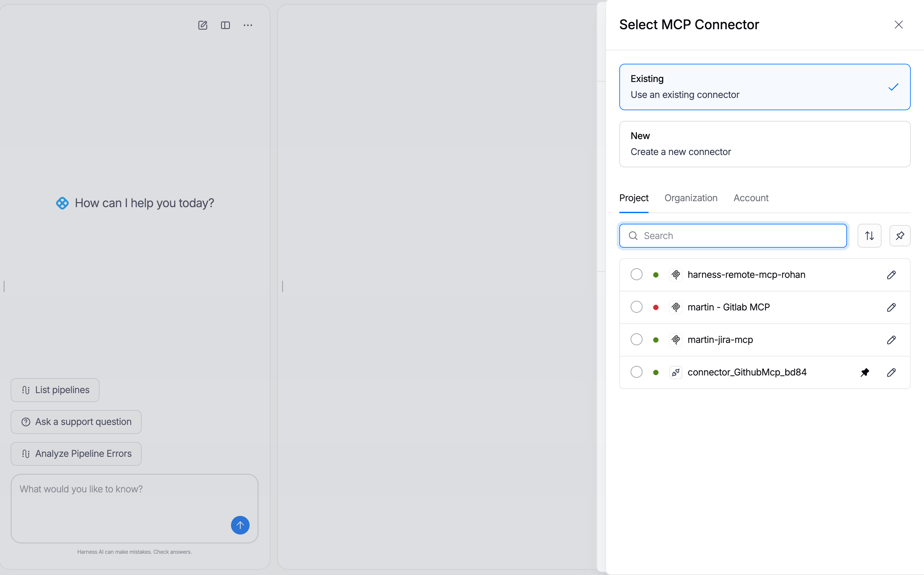Open the more options ellipsis menu
The height and width of the screenshot is (575, 924).
pyautogui.click(x=248, y=25)
